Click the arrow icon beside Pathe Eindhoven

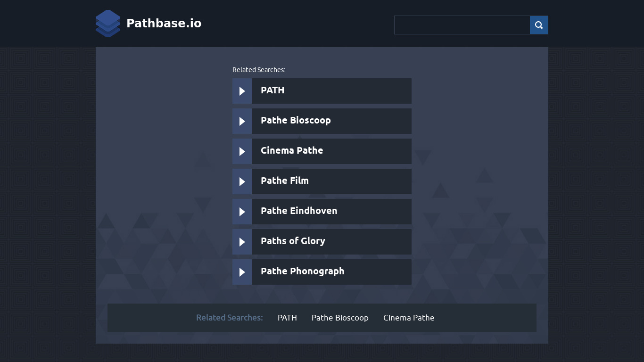(x=242, y=212)
